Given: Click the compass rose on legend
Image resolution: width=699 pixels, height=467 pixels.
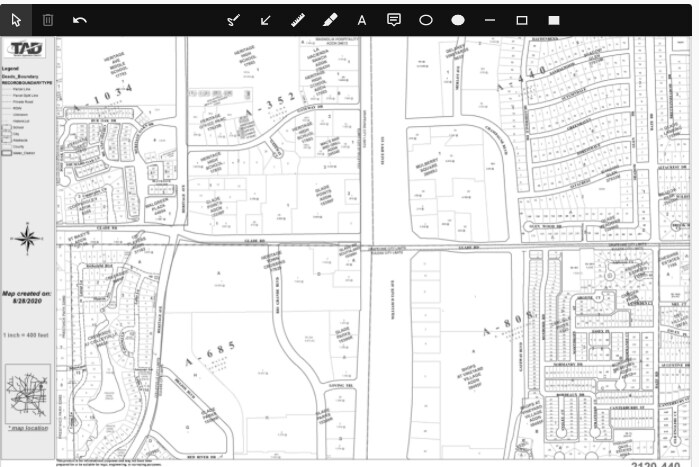Looking at the screenshot, I should (x=28, y=238).
